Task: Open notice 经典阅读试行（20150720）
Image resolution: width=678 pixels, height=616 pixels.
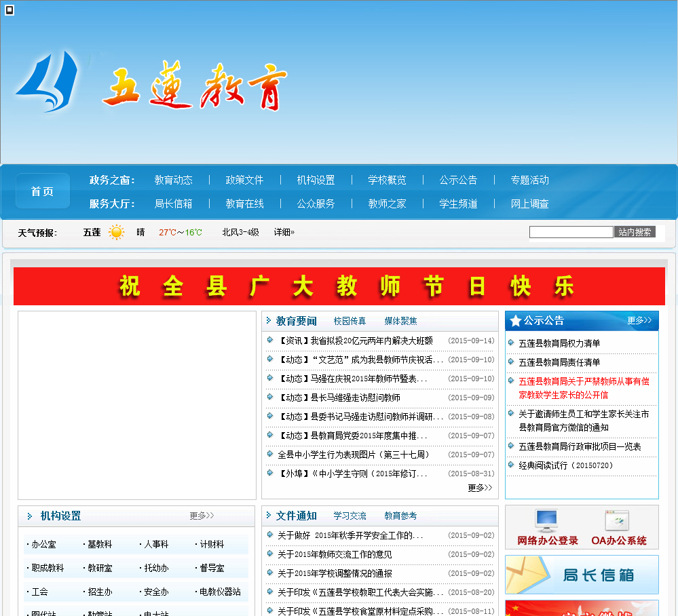Action: [x=566, y=465]
